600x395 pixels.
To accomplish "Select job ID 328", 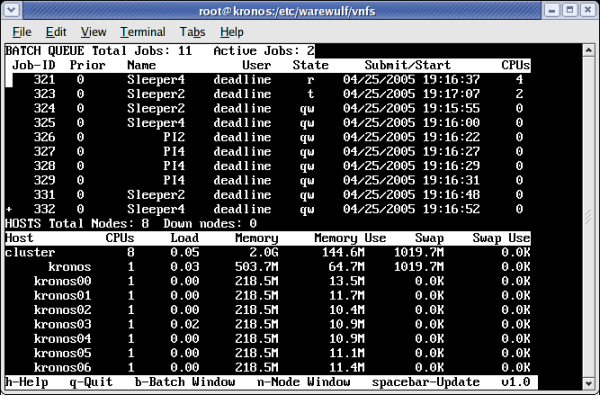I will pos(44,166).
